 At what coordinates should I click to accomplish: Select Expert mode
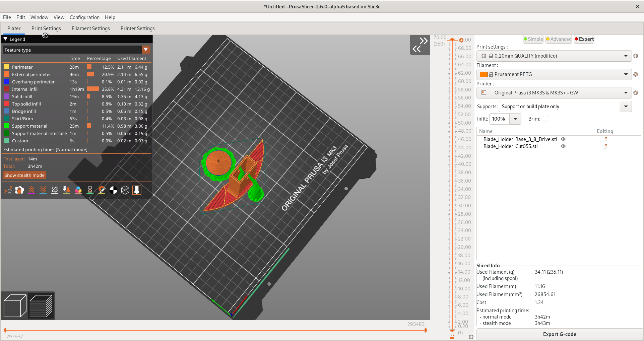[584, 39]
